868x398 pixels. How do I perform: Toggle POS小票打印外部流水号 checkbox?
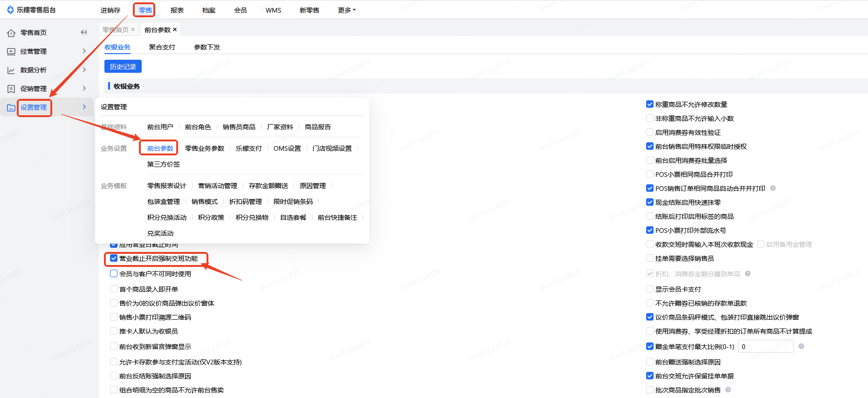(650, 230)
